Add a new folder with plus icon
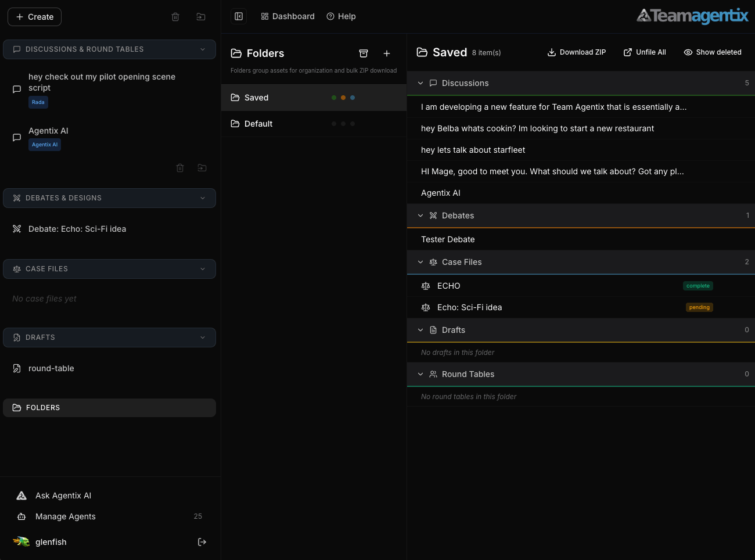The image size is (755, 560). pyautogui.click(x=387, y=53)
